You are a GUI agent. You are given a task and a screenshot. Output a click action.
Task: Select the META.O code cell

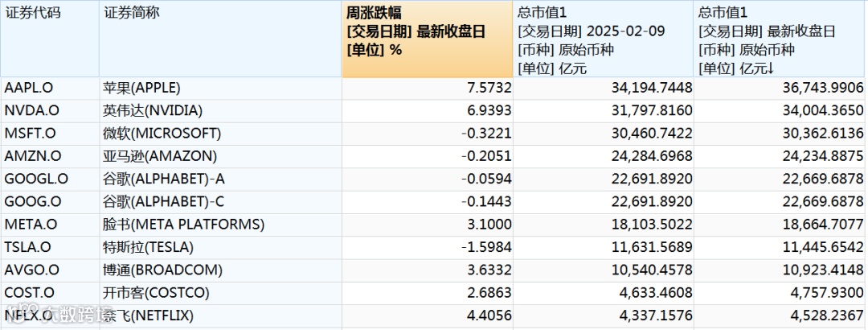(x=50, y=225)
